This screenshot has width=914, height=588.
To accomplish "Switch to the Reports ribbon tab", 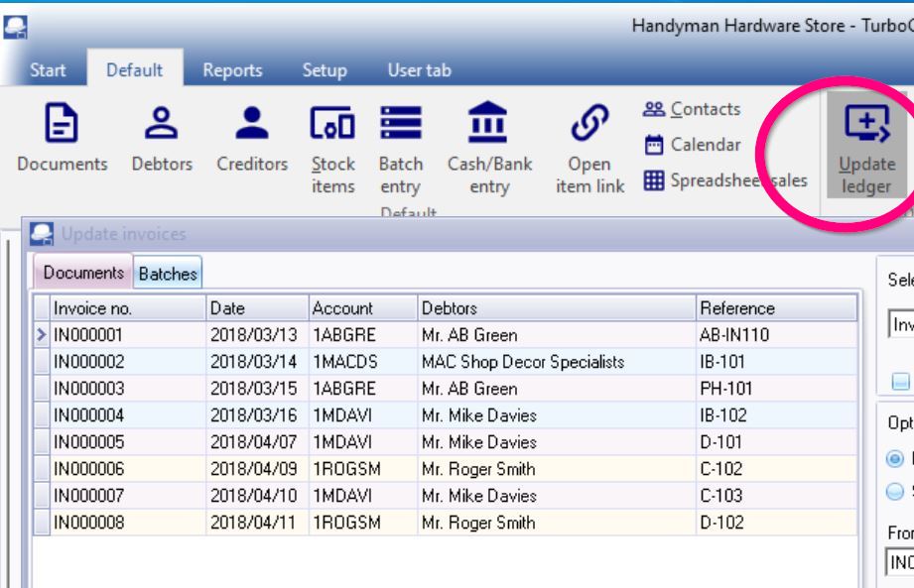I will [x=232, y=70].
